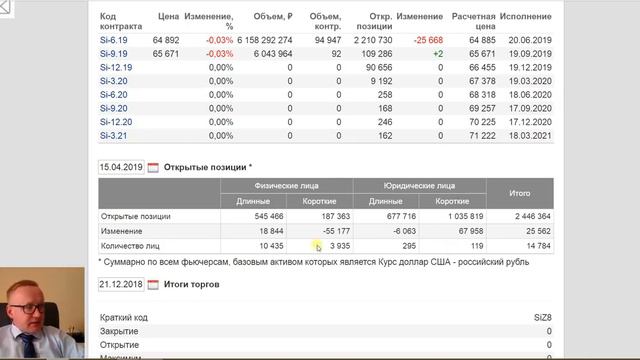The width and height of the screenshot is (640, 360).
Task: Click the 'Открытые позиции' row label
Action: tap(136, 216)
